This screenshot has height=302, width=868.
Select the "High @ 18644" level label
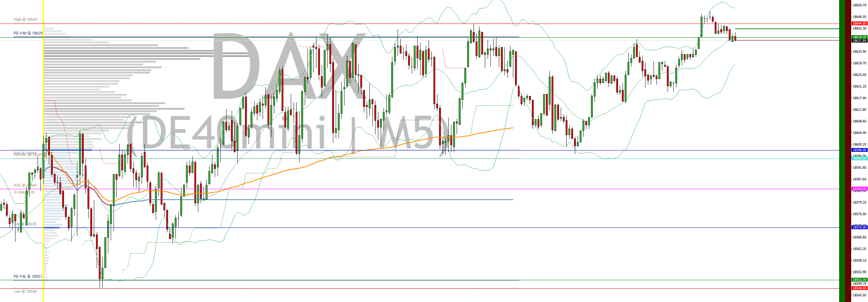(25, 19)
